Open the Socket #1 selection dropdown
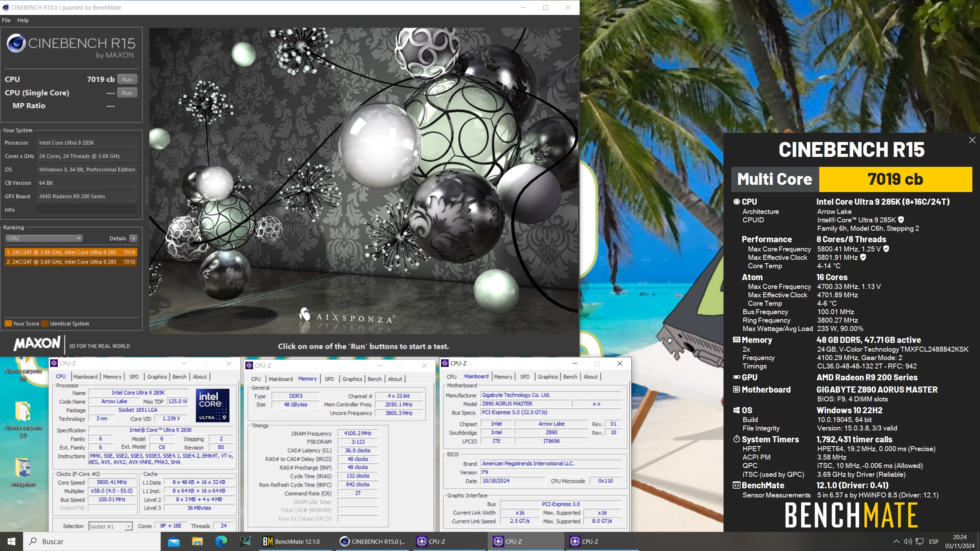980x551 pixels. (x=111, y=526)
